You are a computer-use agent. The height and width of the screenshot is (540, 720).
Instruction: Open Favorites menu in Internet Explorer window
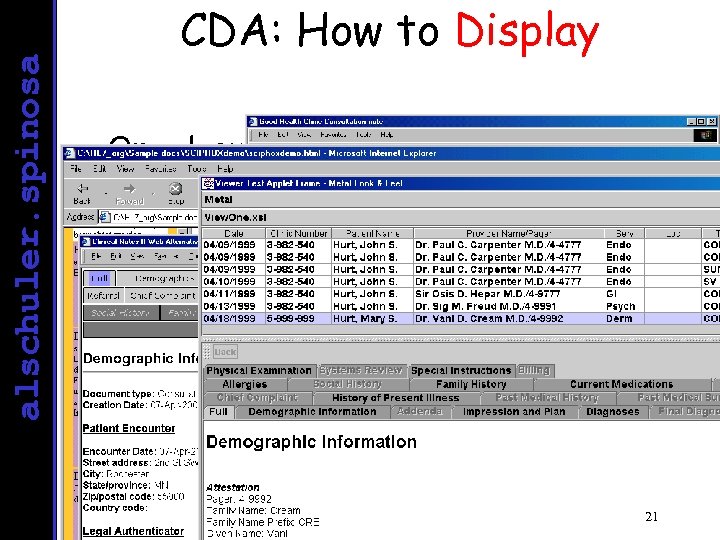point(161,169)
